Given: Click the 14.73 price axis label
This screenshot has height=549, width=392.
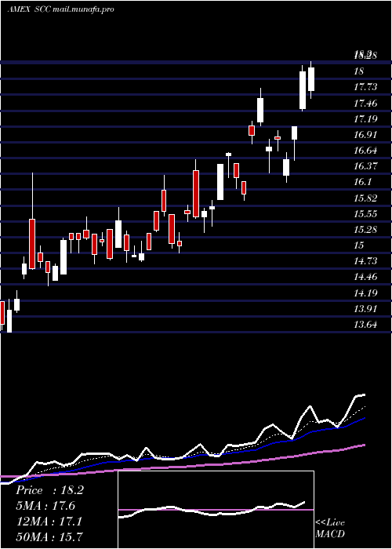Looking at the screenshot, I should 365,261.
